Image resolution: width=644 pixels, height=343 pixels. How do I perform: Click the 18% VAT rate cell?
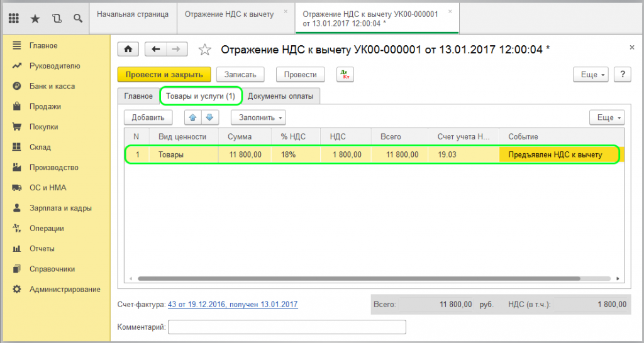pyautogui.click(x=296, y=155)
